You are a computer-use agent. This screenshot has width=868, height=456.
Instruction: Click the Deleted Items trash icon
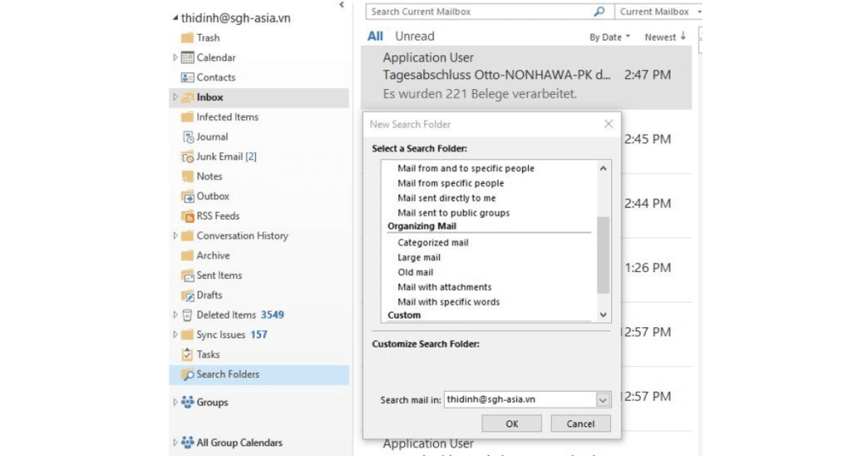pos(187,315)
